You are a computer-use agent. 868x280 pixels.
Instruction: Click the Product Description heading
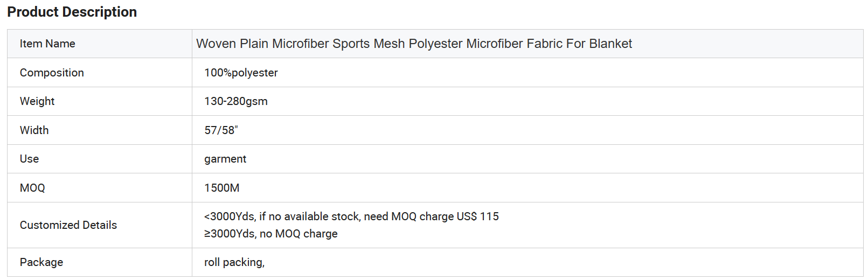[72, 12]
